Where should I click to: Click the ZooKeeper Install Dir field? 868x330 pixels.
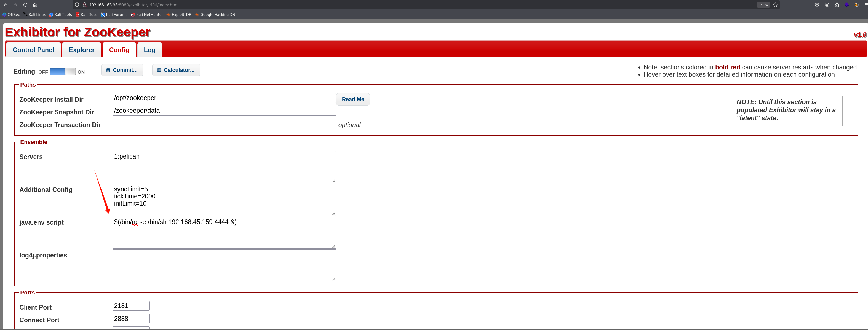coord(224,98)
